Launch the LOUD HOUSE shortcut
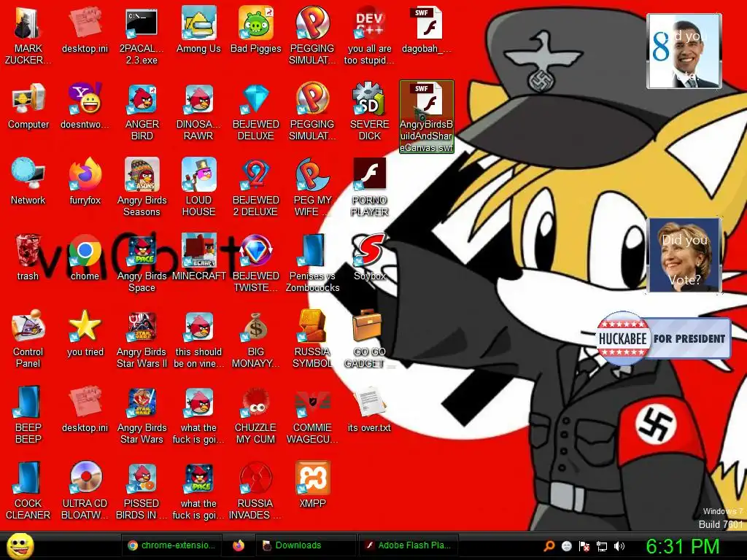Screen dimensions: 747x560 [198, 187]
